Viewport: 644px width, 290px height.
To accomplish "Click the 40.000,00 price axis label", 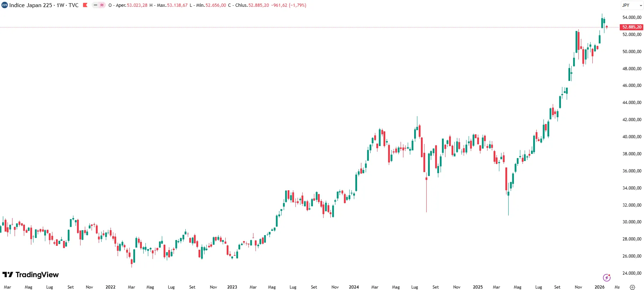I will [x=632, y=137].
